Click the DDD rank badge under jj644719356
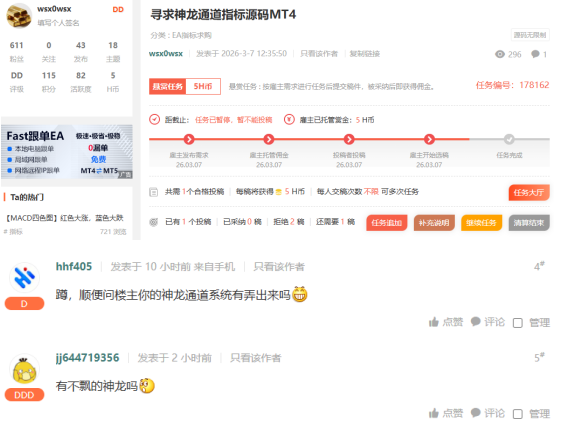Viewport: 567px width, 430px height. pyautogui.click(x=24, y=395)
